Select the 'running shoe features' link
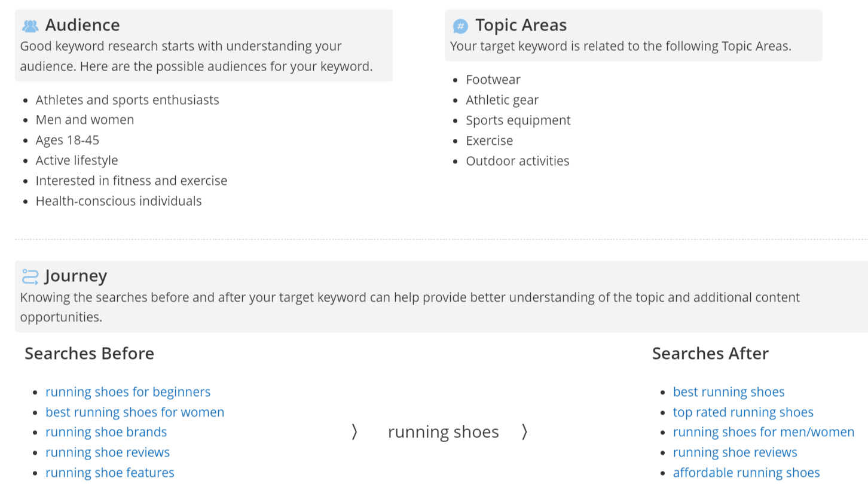 click(x=110, y=473)
